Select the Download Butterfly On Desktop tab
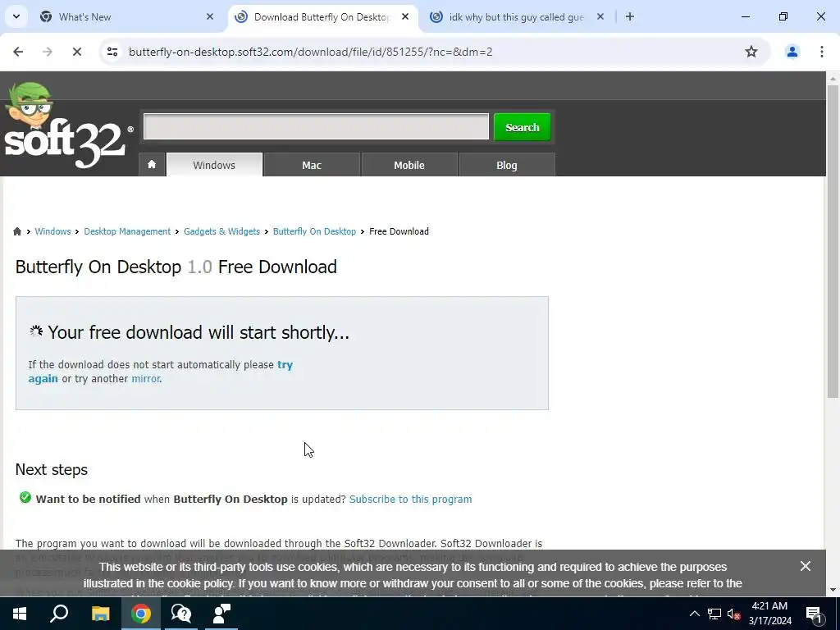This screenshot has width=840, height=630. 322,16
